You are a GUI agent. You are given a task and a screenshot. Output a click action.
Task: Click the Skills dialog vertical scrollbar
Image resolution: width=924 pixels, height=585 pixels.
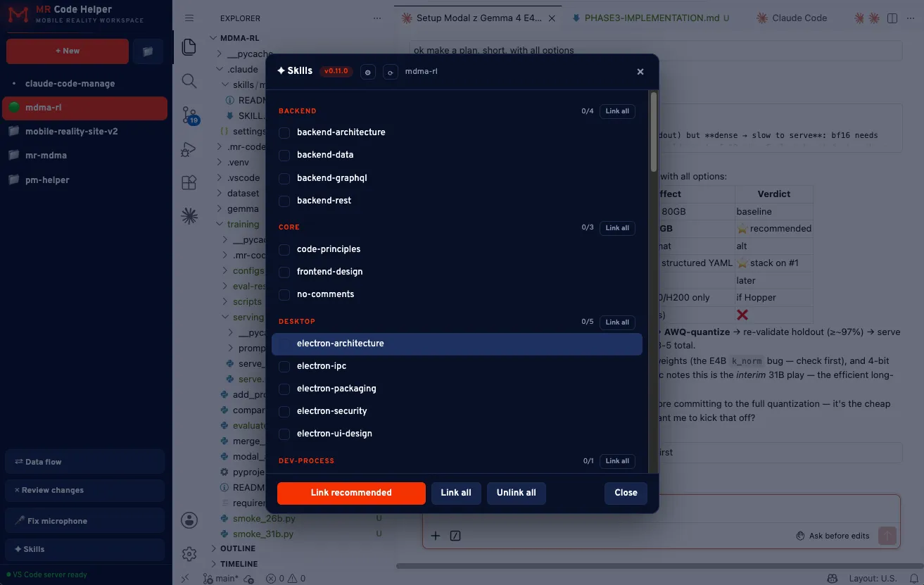pyautogui.click(x=654, y=132)
